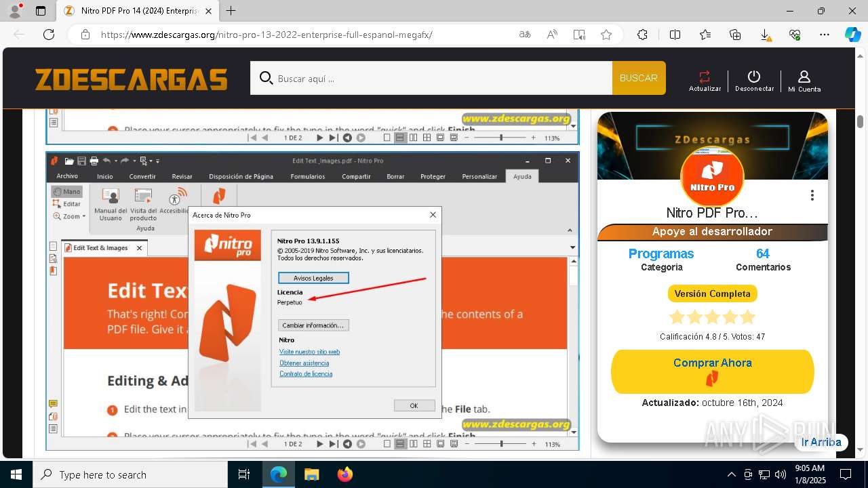Toggle the split screen icon

[675, 35]
